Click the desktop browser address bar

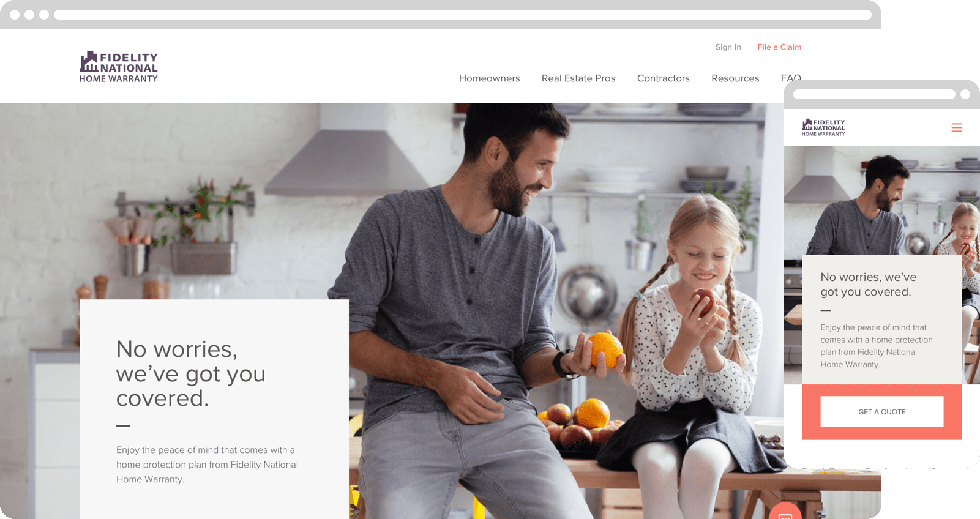[x=463, y=15]
